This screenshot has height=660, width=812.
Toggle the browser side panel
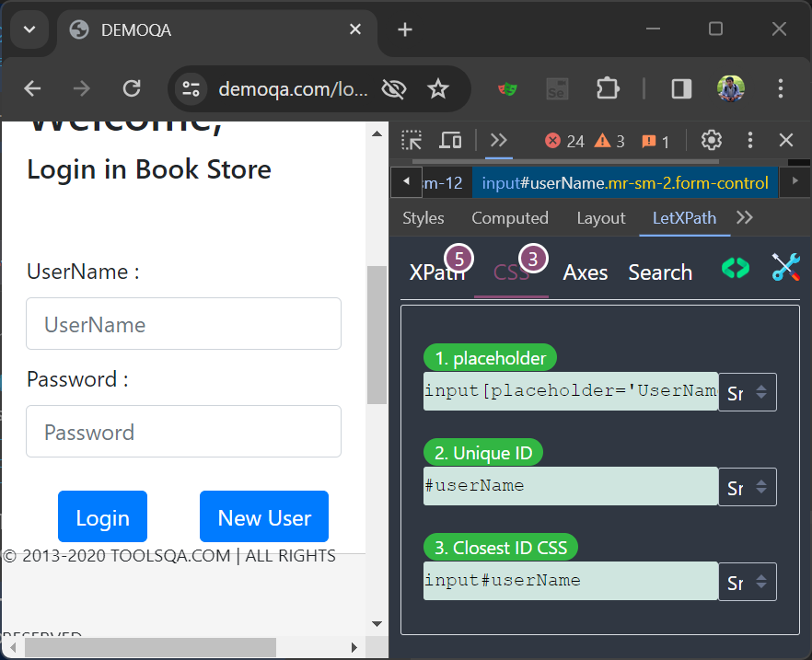(681, 88)
